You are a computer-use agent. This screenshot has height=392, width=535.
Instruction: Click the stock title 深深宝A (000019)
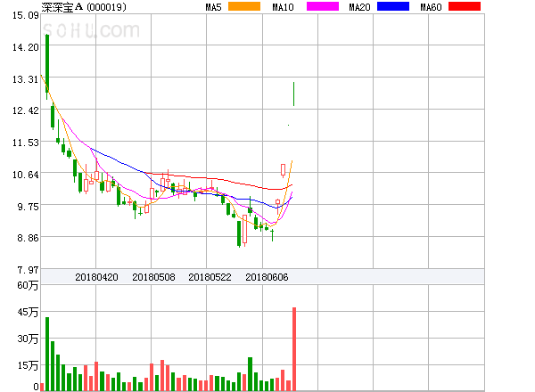(84, 7)
